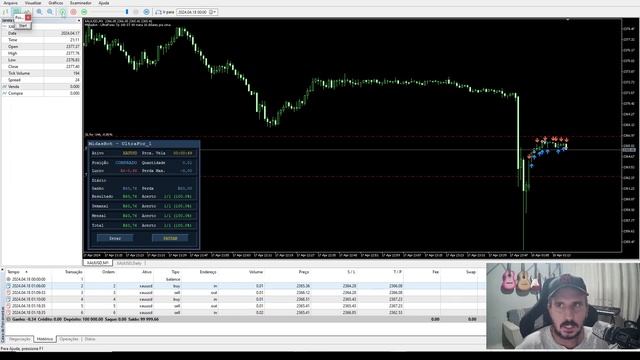
Task: Select the history row dated 01:10:00
Action: (245, 299)
